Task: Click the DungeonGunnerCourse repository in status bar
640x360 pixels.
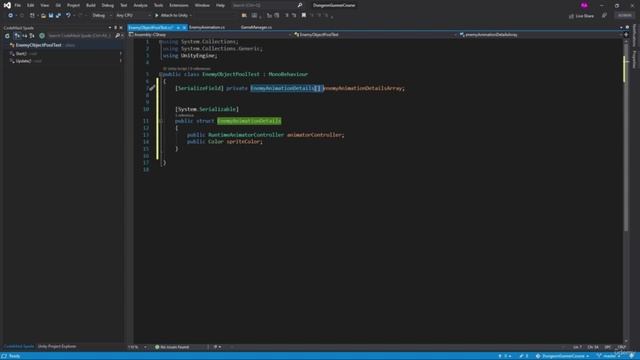Action: [562, 356]
